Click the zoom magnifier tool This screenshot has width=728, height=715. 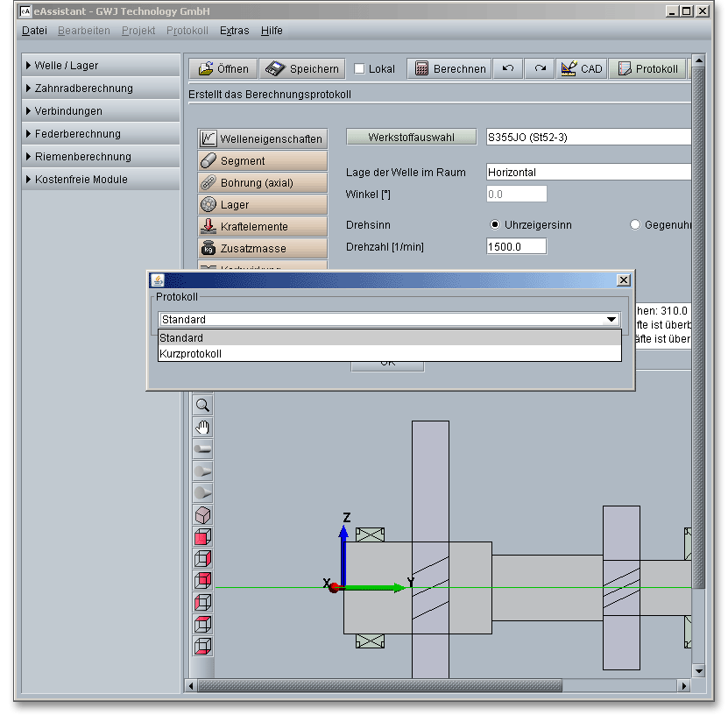coord(202,406)
